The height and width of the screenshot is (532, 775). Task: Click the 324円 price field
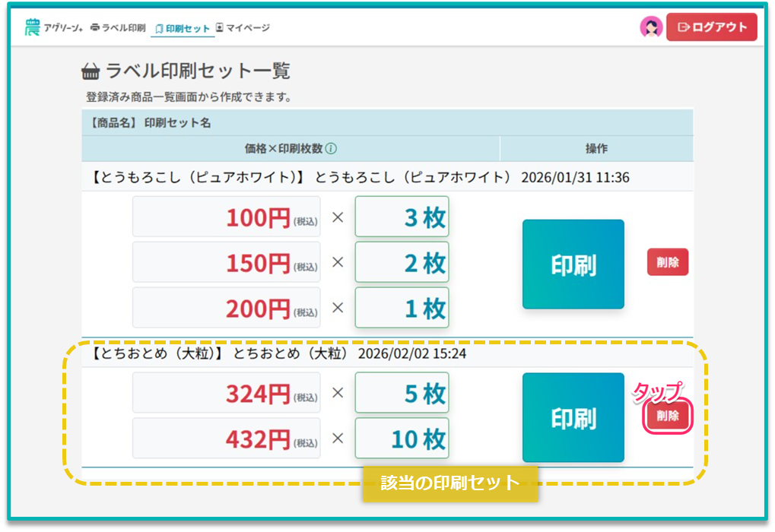pyautogui.click(x=227, y=393)
